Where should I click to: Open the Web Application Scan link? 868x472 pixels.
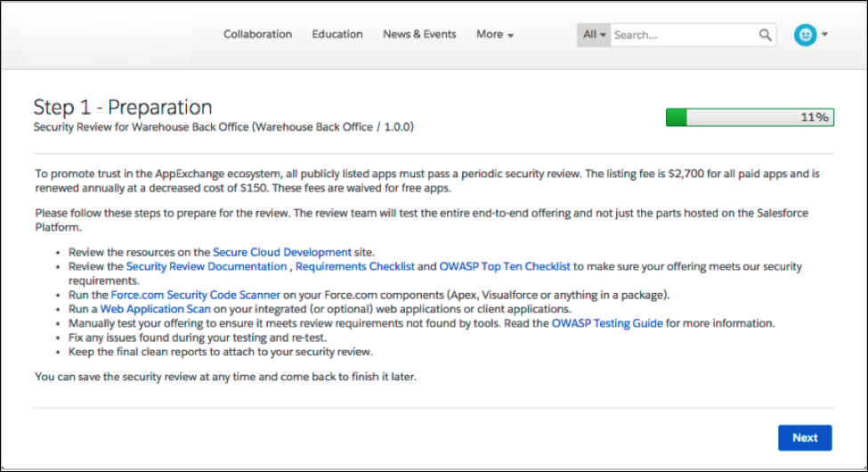pyautogui.click(x=155, y=309)
